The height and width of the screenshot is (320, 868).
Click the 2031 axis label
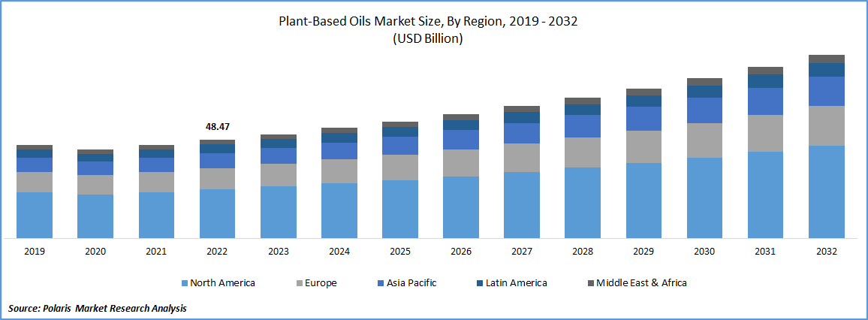click(765, 252)
